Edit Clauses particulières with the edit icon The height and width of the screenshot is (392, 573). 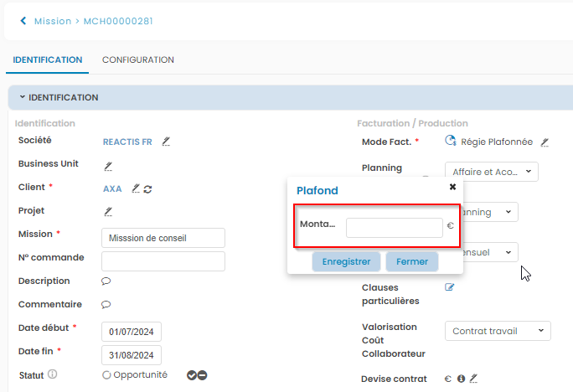[x=449, y=288]
